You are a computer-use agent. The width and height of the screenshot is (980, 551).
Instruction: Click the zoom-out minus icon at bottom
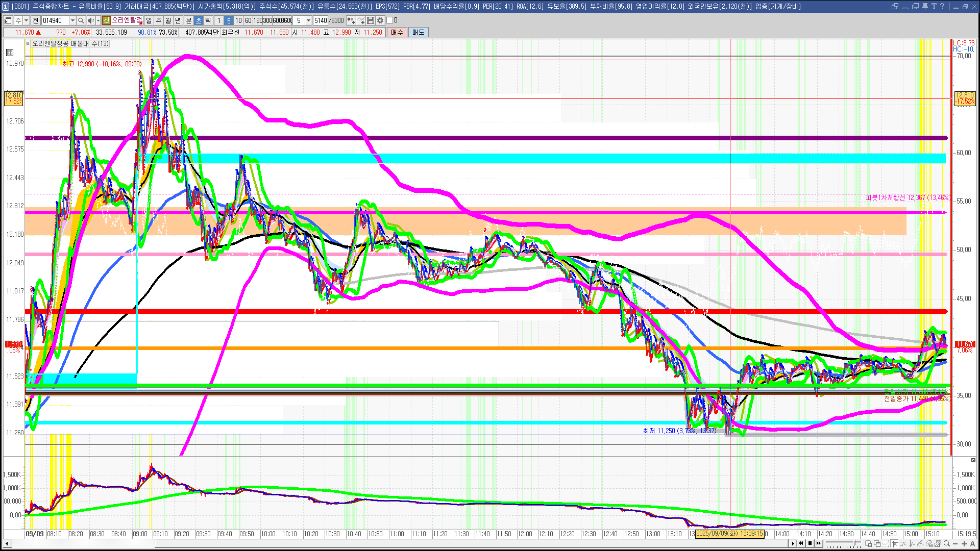pyautogui.click(x=955, y=544)
